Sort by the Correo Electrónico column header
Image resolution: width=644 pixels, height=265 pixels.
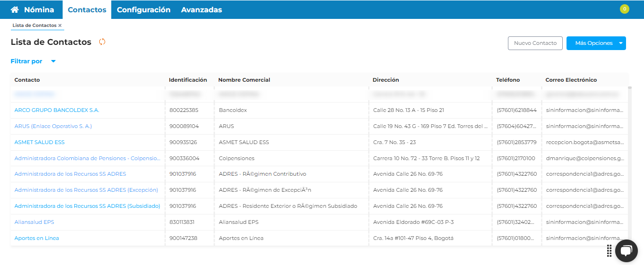point(571,80)
